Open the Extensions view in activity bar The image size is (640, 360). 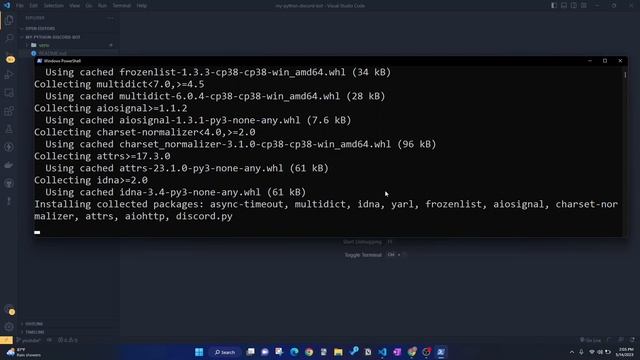tap(9, 111)
